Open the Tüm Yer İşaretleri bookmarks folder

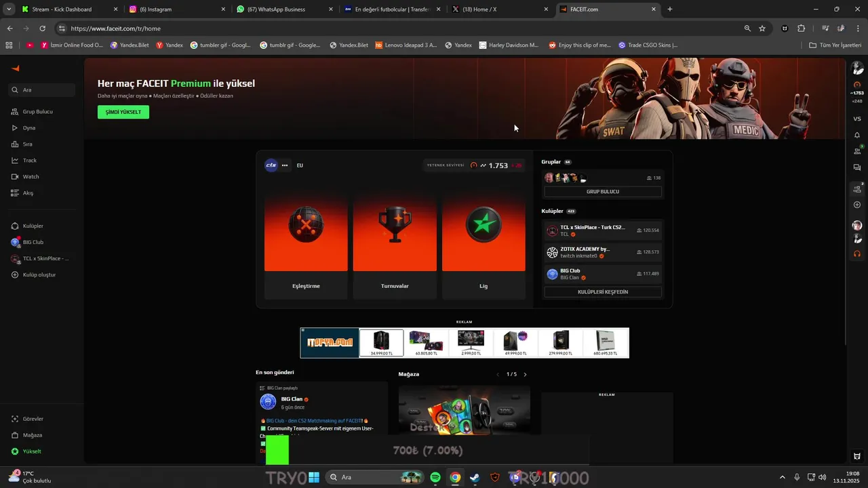[835, 45]
